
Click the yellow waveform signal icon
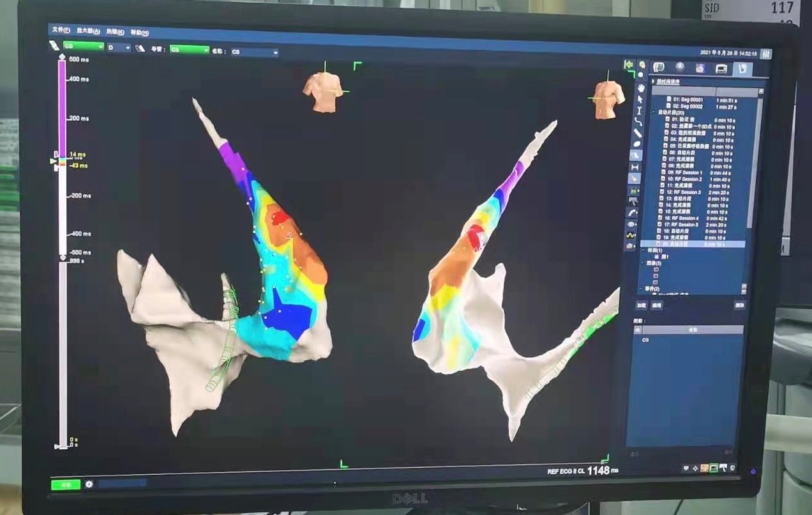coord(632,235)
